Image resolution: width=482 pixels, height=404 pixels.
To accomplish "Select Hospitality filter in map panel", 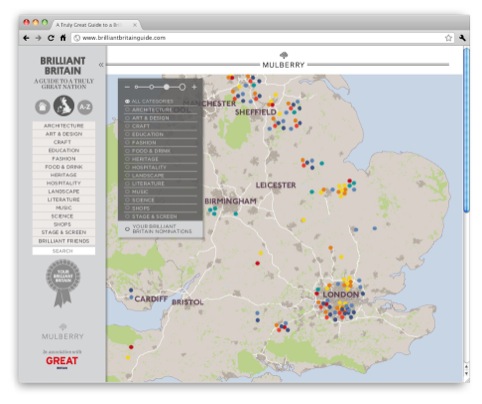I will coord(161,167).
